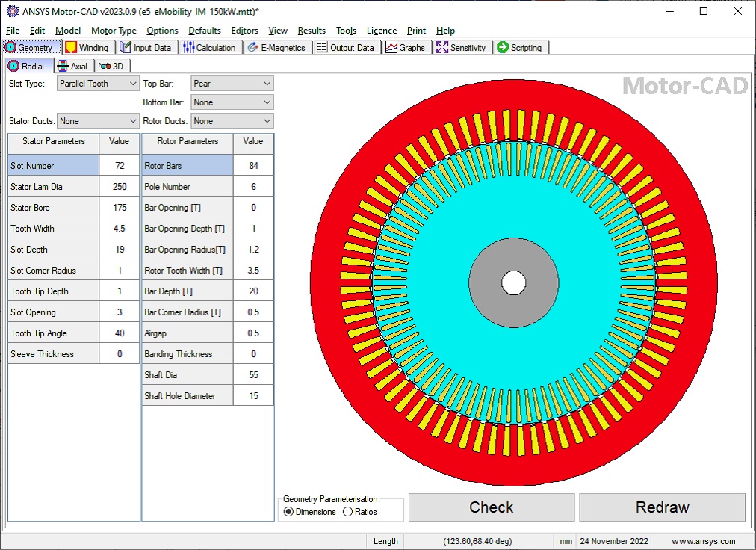
Task: Switch to the Axial view tab
Action: pos(73,67)
